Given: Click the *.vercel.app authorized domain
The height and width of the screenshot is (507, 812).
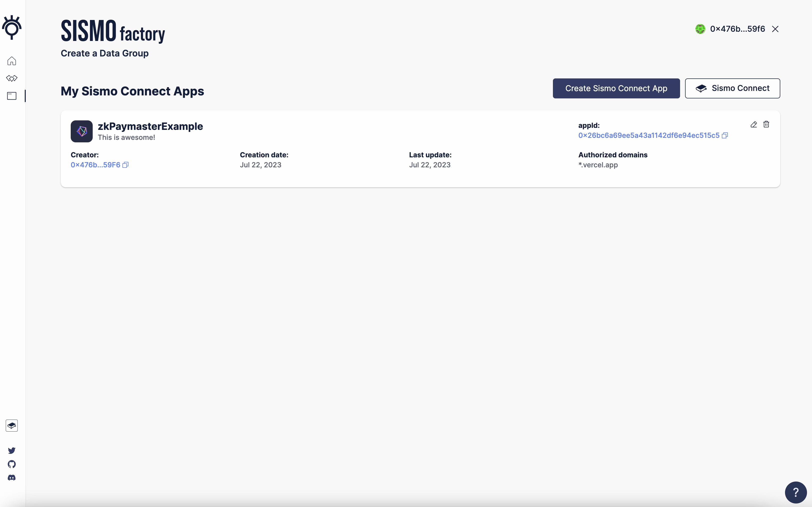Looking at the screenshot, I should 598,165.
